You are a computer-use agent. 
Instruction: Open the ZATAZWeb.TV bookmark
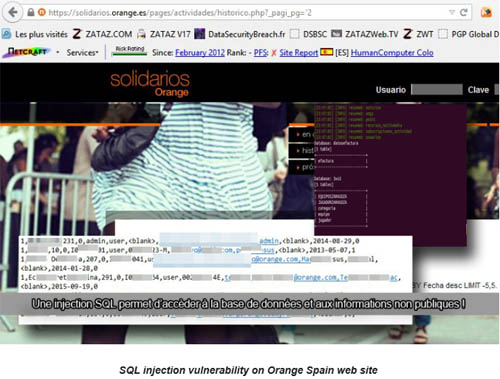[x=365, y=34]
